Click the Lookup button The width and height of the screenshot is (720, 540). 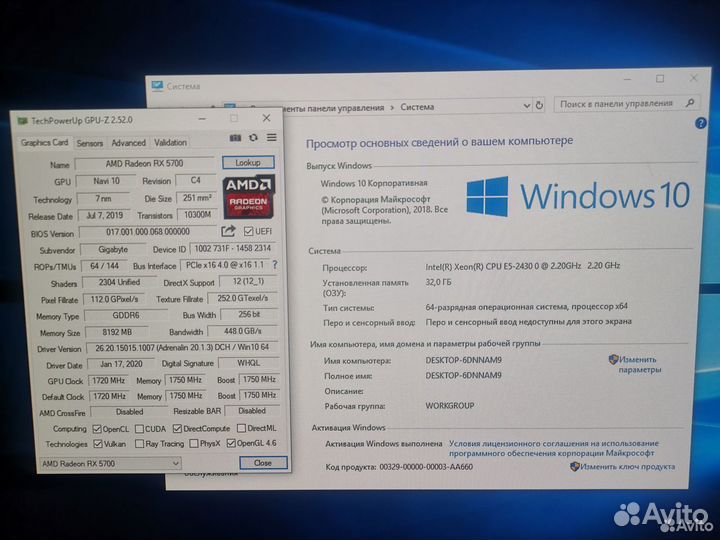[248, 163]
